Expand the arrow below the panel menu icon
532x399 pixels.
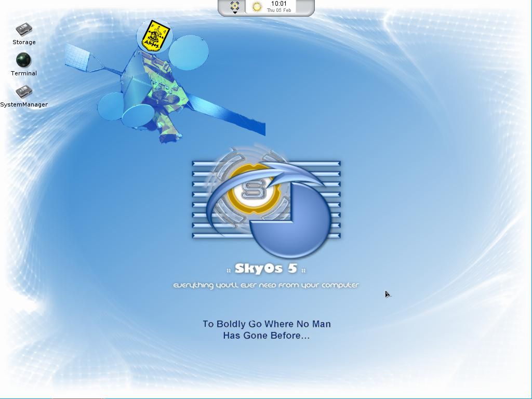point(235,12)
